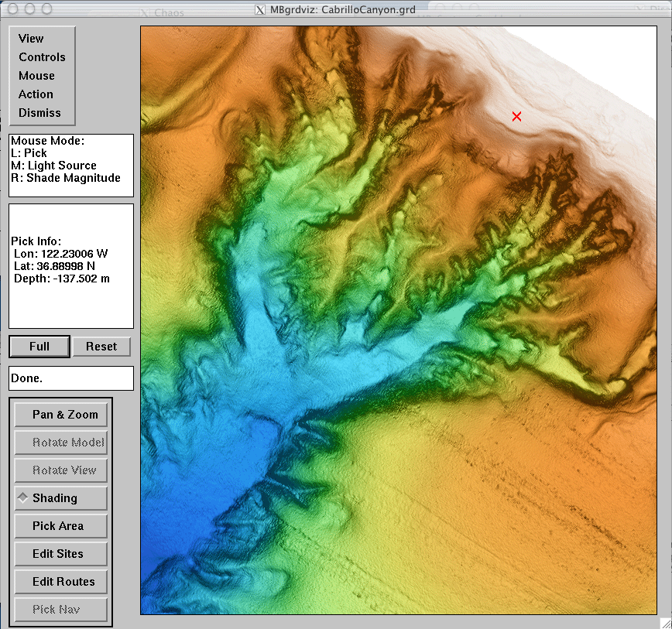Click the X11 icon in title bar
Image resolution: width=672 pixels, height=629 pixels.
click(x=261, y=10)
